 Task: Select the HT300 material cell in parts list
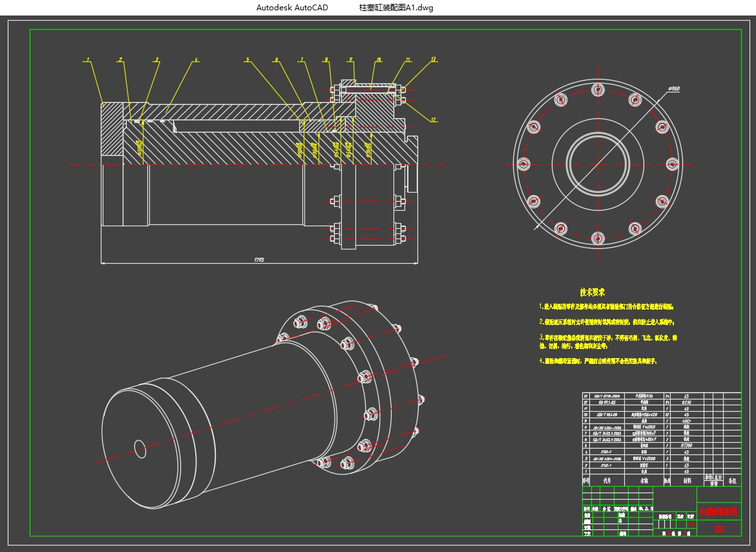pyautogui.click(x=686, y=445)
